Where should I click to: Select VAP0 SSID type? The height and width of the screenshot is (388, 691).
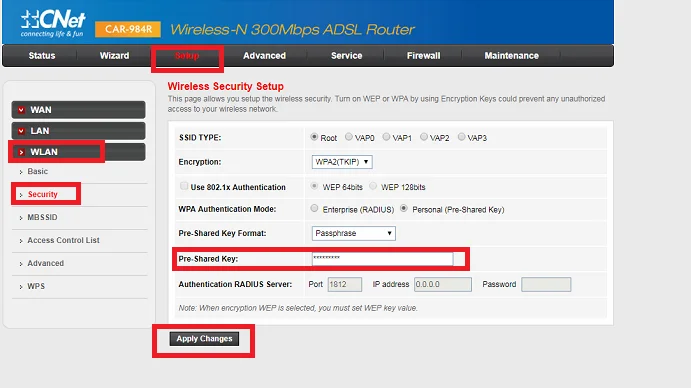(349, 137)
